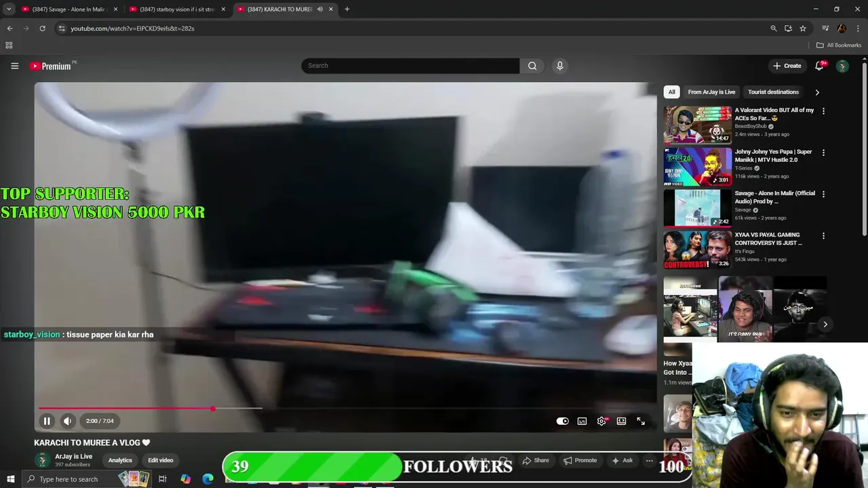The width and height of the screenshot is (868, 488).
Task: Open options for the XYAA VS PAYAL video
Action: point(823,236)
